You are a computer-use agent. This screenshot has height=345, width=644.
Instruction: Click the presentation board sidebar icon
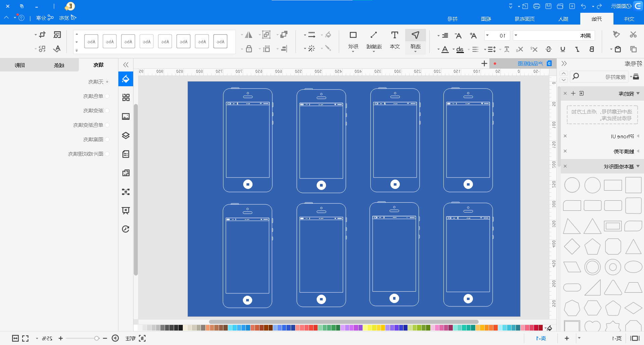126,210
